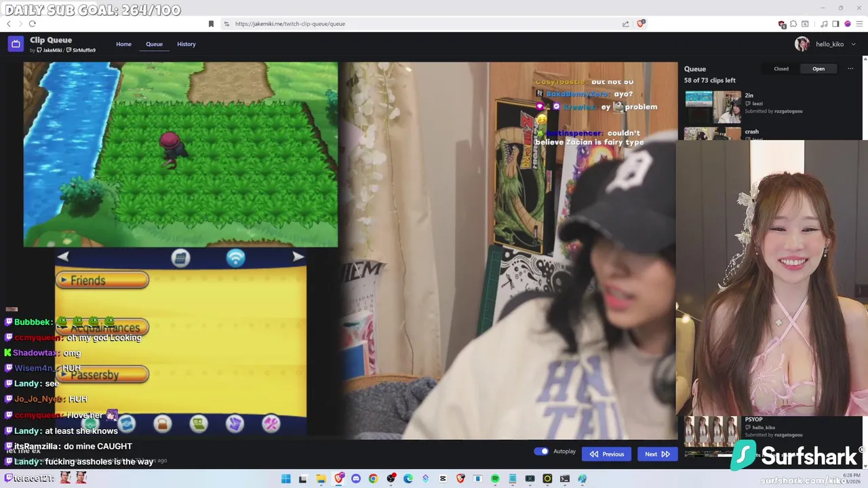
Task: Set queue to Open
Action: (x=818, y=68)
